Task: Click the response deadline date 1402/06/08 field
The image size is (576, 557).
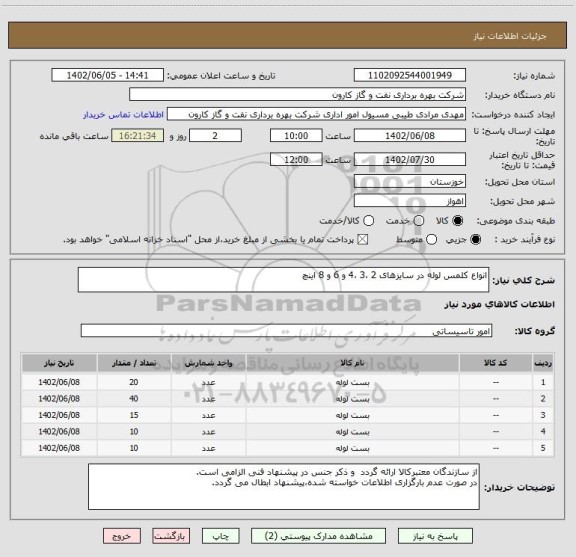Action: (410, 136)
